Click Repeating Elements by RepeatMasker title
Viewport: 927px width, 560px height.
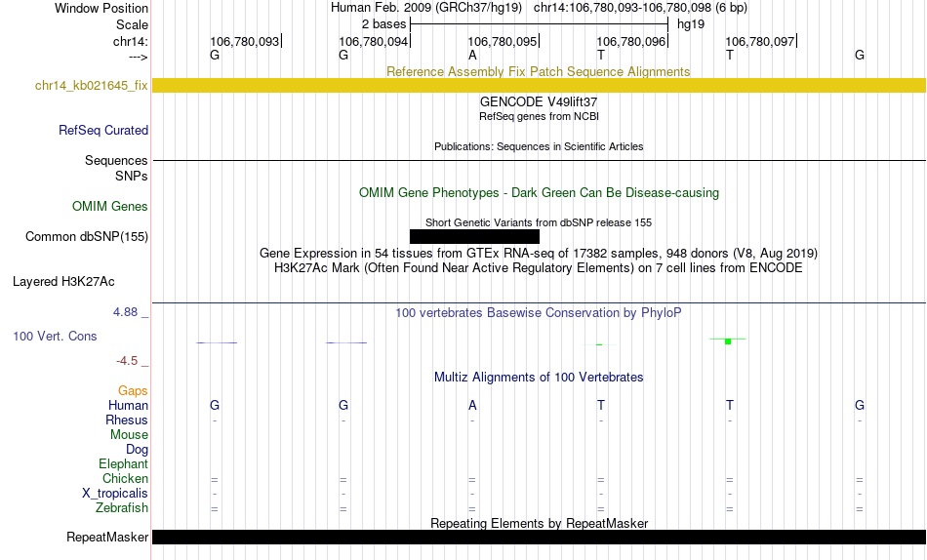539,523
